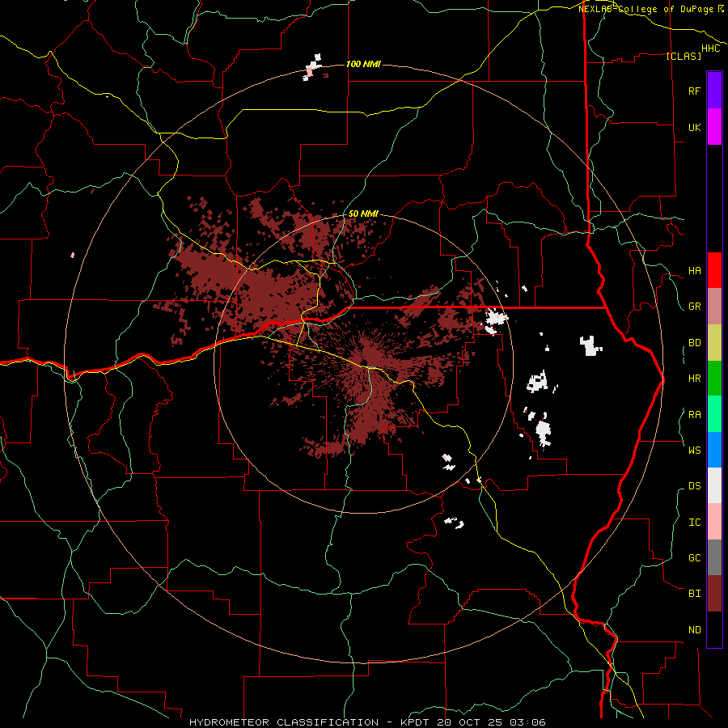This screenshot has height=728, width=728.
Task: Click the HR legend label
Action: click(694, 379)
